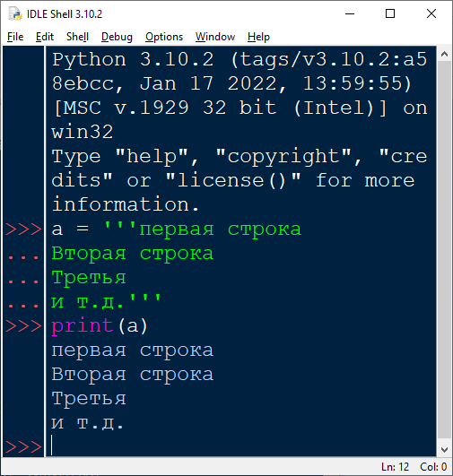The width and height of the screenshot is (453, 476).
Task: Click the scrollbar up arrow
Action: (444, 55)
